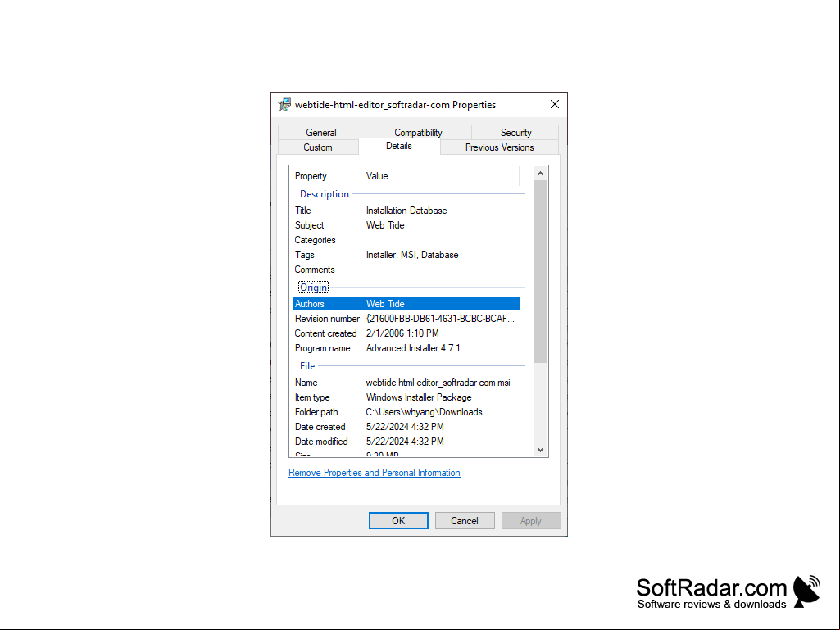Select the highlighted Authors row
Screen dimensions: 840x630
[406, 304]
